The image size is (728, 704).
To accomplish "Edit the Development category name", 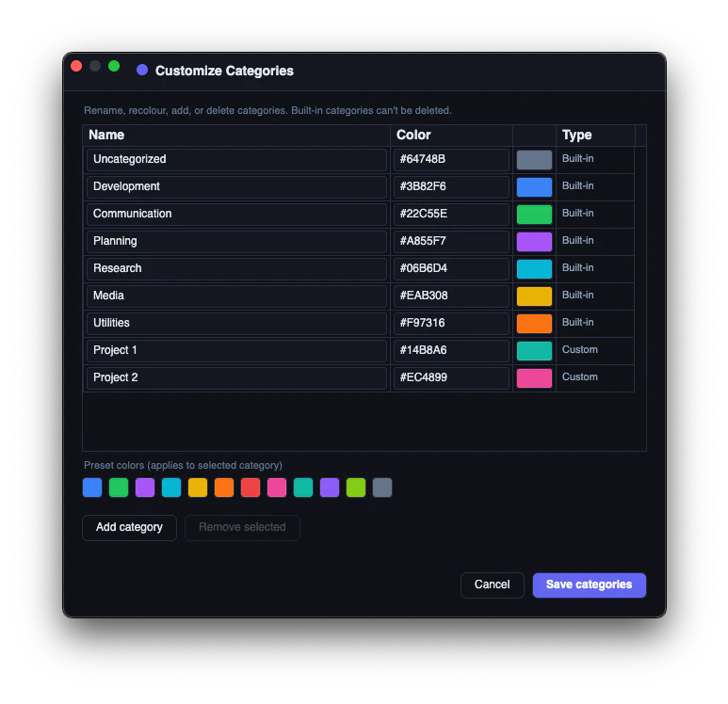I will [x=236, y=187].
